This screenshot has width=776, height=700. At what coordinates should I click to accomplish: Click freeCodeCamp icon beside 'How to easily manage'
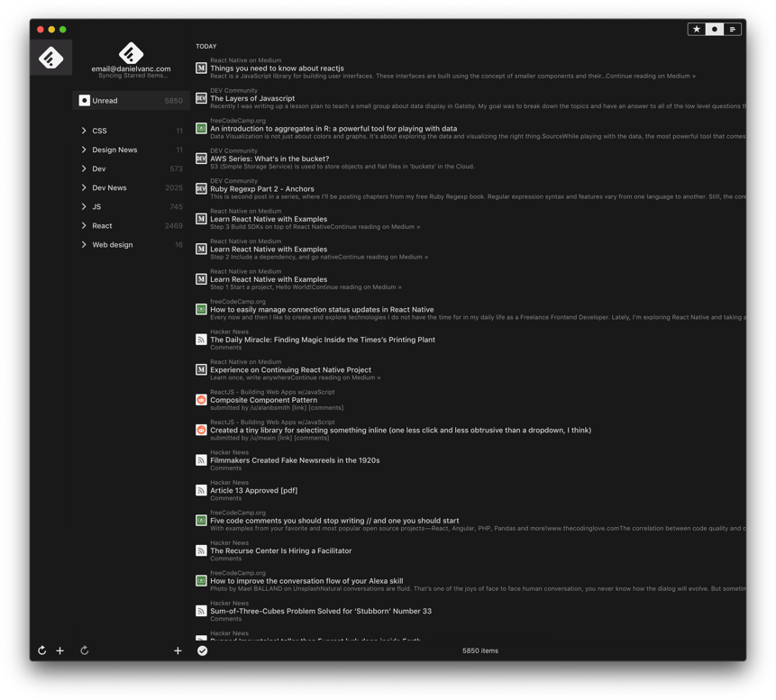tap(201, 309)
